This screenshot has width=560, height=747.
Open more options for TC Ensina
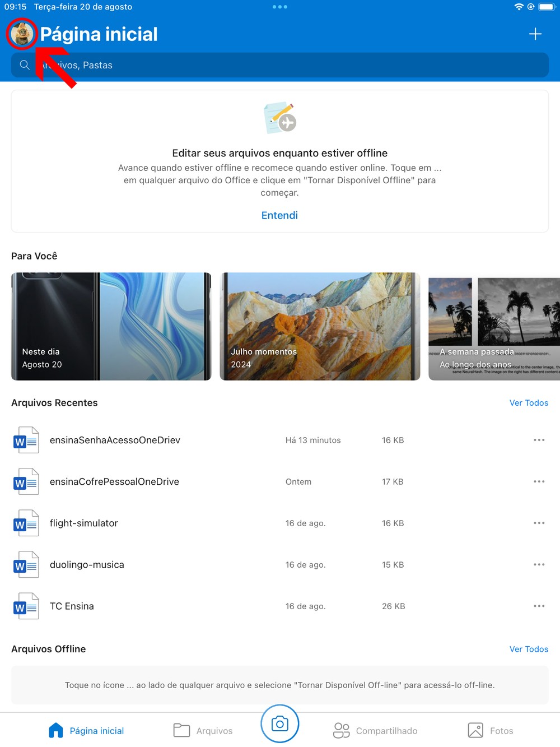539,606
